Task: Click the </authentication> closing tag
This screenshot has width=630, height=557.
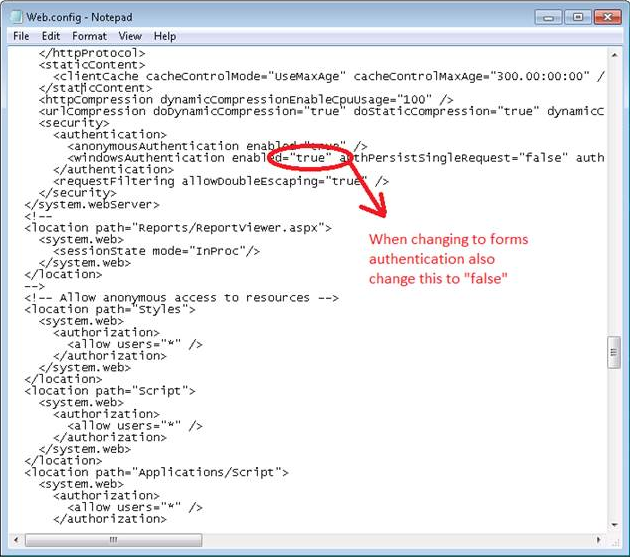Action: [x=113, y=170]
